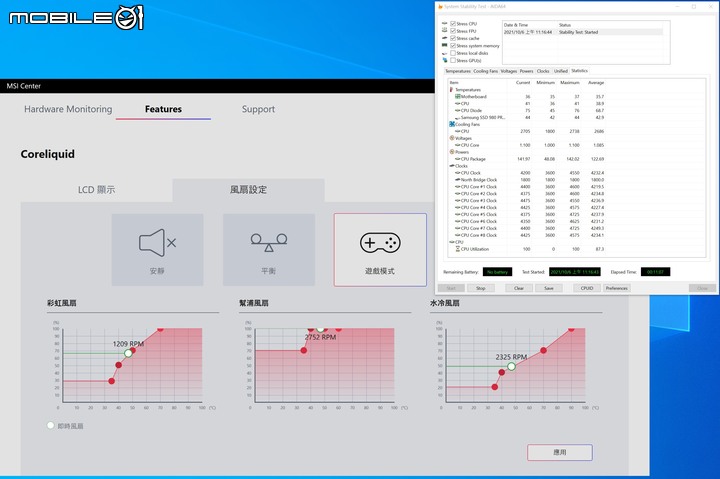
Task: Click the Stop button in AIDA64
Action: [x=480, y=288]
